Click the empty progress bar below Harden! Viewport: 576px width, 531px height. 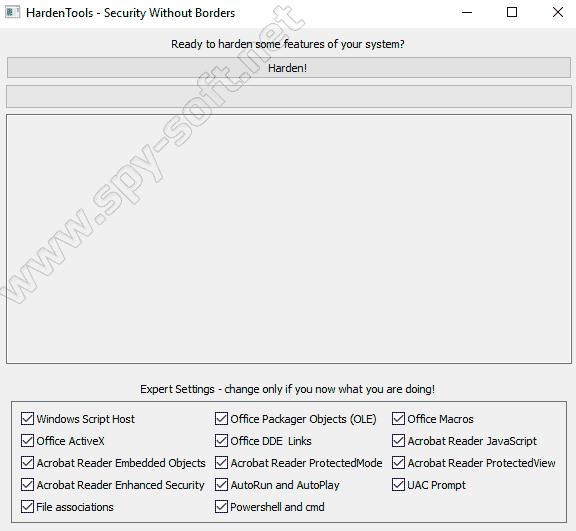click(289, 97)
